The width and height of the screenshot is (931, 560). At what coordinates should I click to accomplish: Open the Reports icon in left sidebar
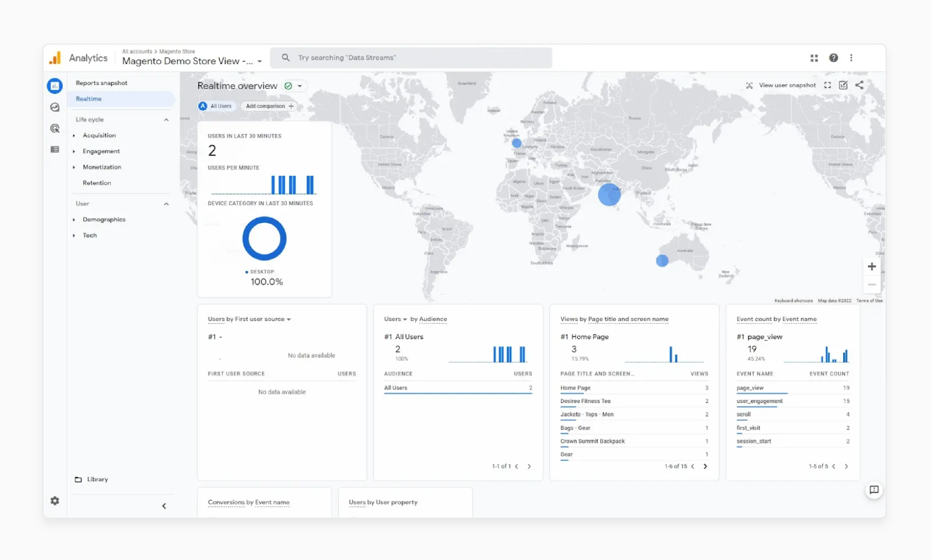pyautogui.click(x=55, y=86)
